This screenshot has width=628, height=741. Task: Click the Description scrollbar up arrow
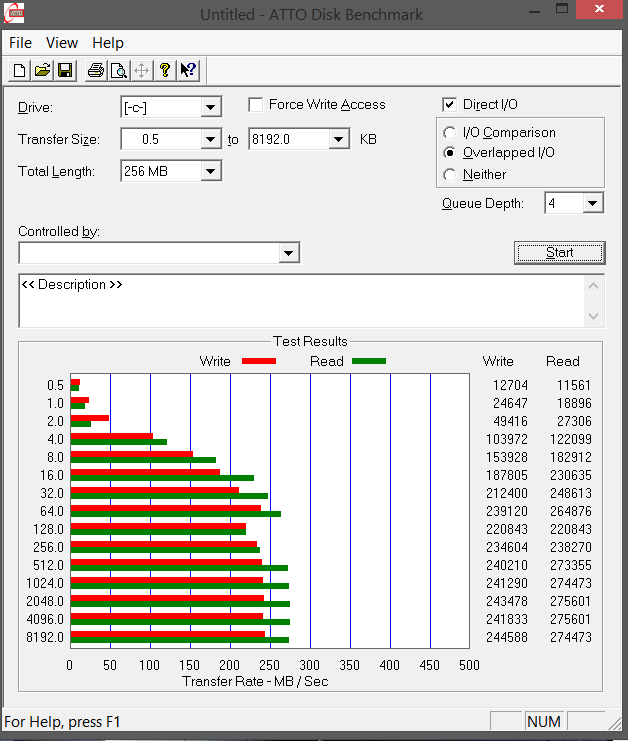point(594,286)
